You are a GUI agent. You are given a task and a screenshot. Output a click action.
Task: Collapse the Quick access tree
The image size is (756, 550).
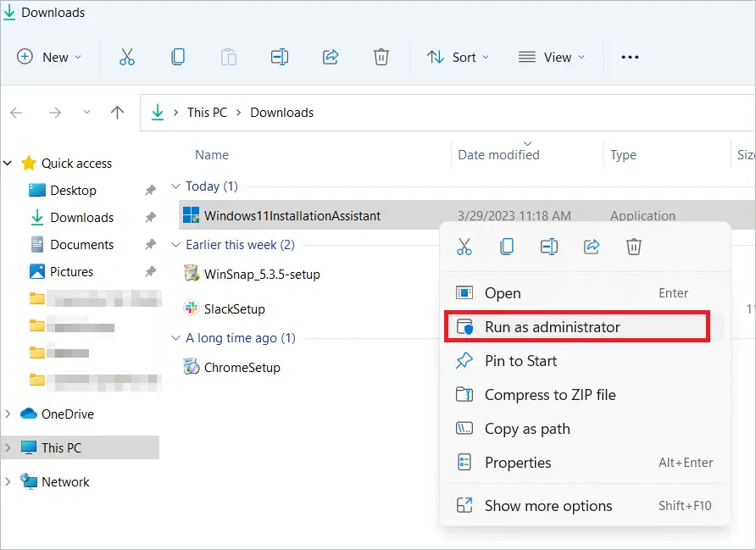8,163
